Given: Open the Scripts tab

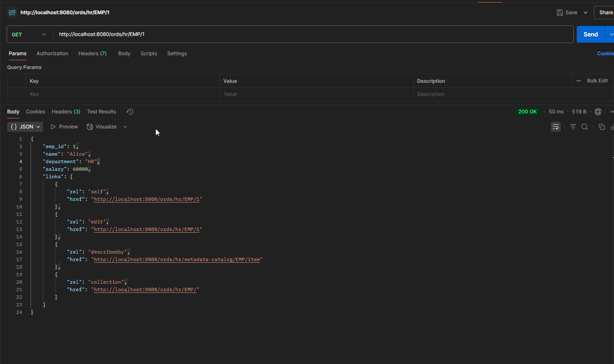Looking at the screenshot, I should 149,54.
